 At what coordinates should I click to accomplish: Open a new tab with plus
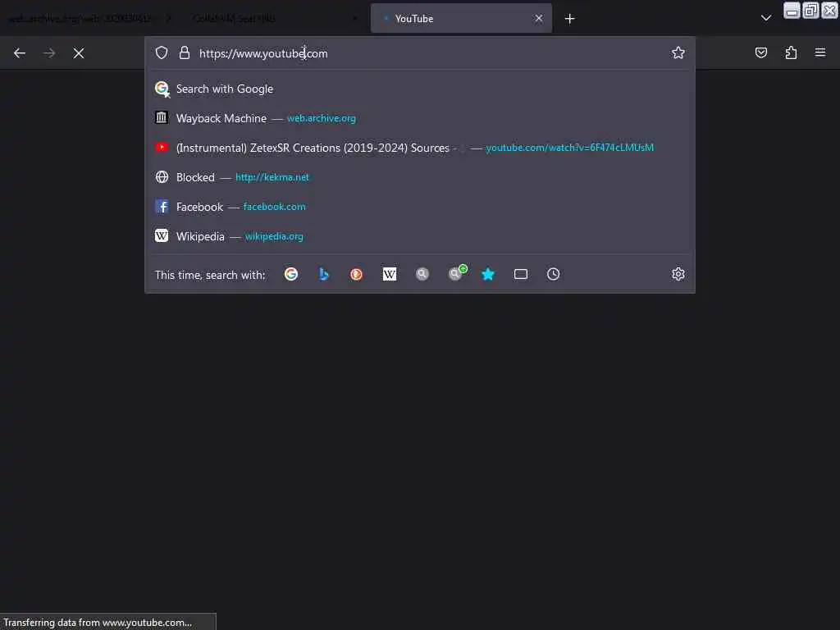tap(569, 19)
